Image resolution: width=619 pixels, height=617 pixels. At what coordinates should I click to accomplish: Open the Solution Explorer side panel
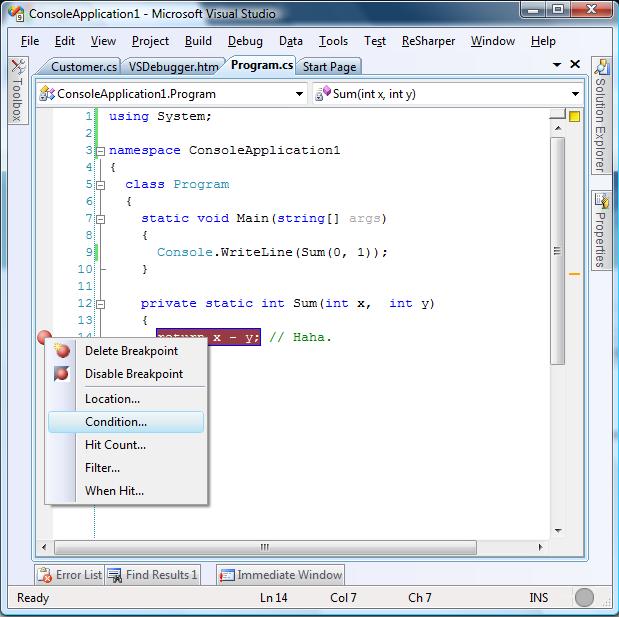click(x=601, y=115)
